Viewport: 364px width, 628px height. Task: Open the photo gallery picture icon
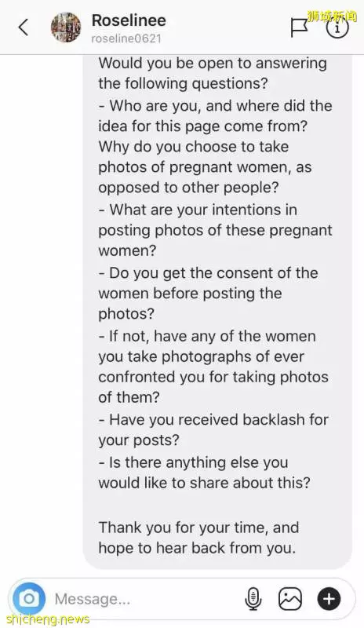[290, 599]
